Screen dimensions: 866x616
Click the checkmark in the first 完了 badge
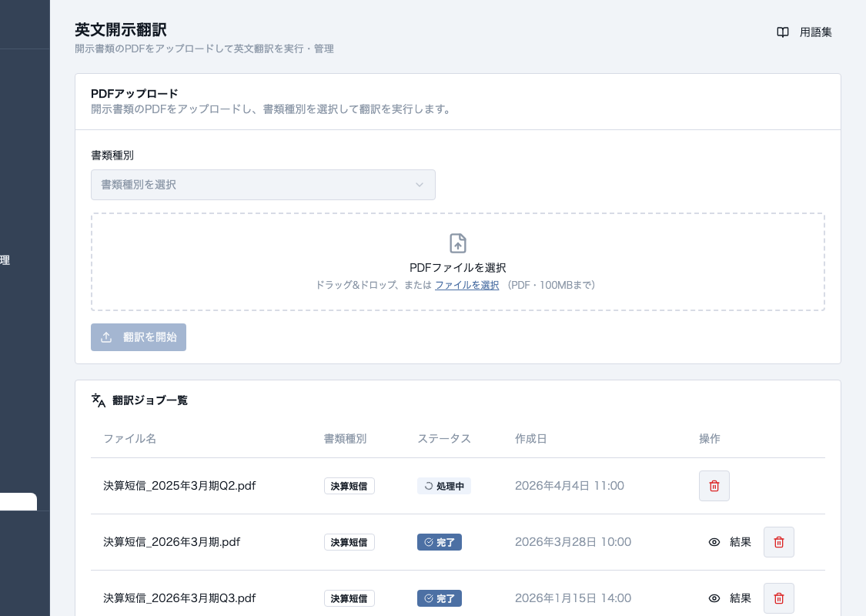pos(429,542)
